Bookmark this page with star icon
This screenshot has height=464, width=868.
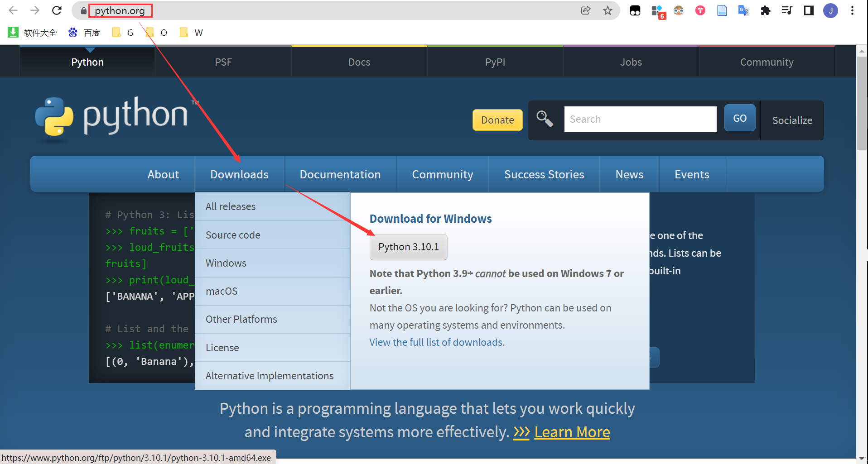[608, 10]
